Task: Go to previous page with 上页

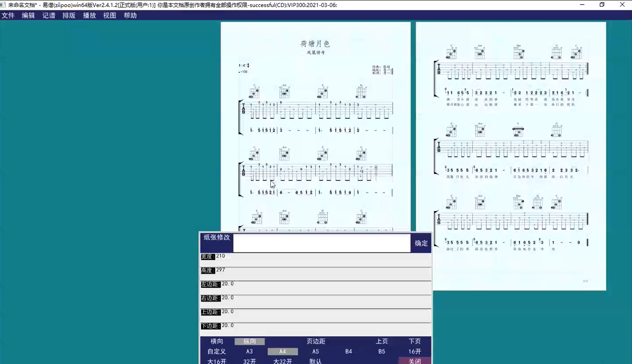Action: coord(382,341)
